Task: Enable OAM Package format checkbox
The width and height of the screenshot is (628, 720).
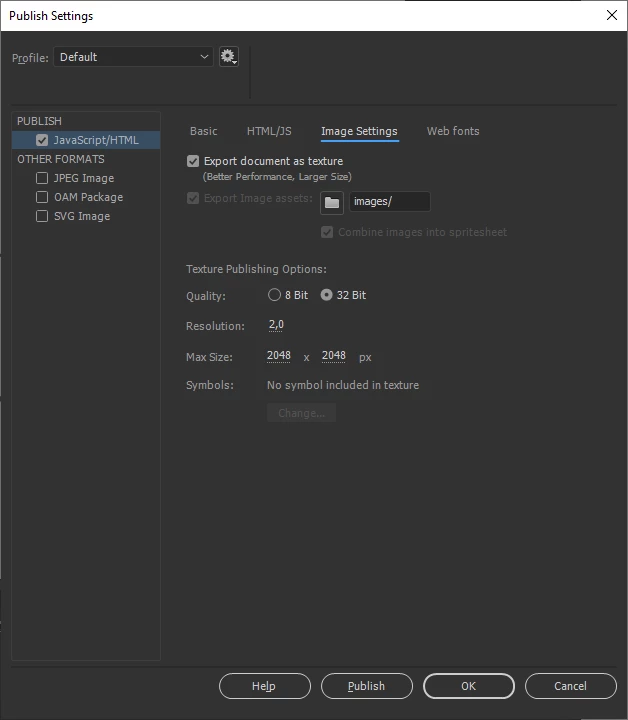Action: pos(42,197)
